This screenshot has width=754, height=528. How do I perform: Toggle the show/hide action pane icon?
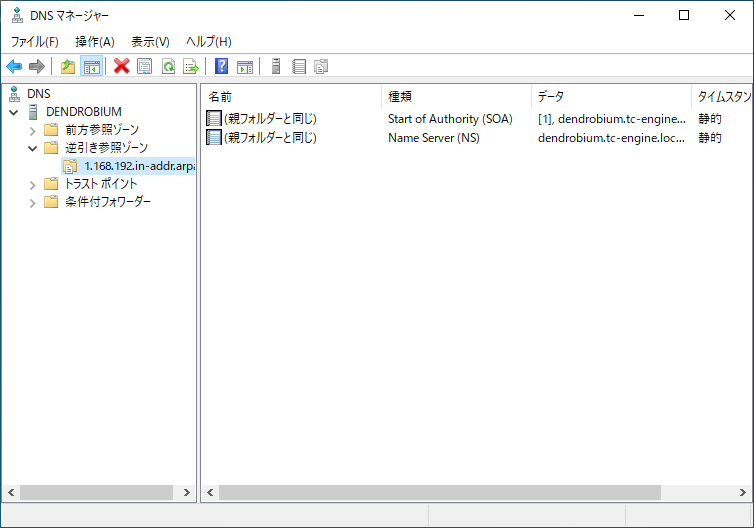pyautogui.click(x=245, y=66)
